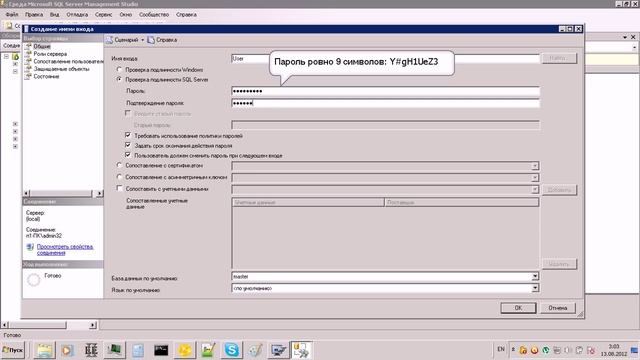Viewport: 640px width, 360px height.
Task: Open the Отладка menu
Action: click(x=77, y=14)
